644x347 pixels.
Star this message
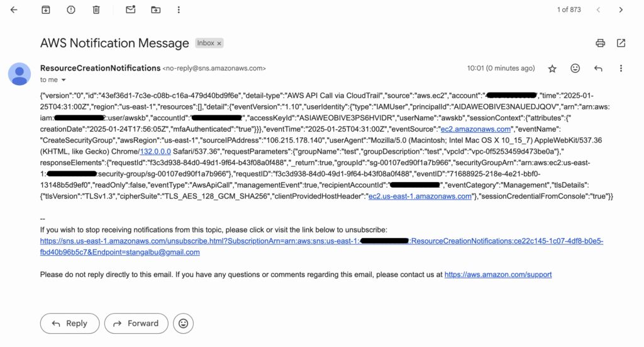(552, 69)
